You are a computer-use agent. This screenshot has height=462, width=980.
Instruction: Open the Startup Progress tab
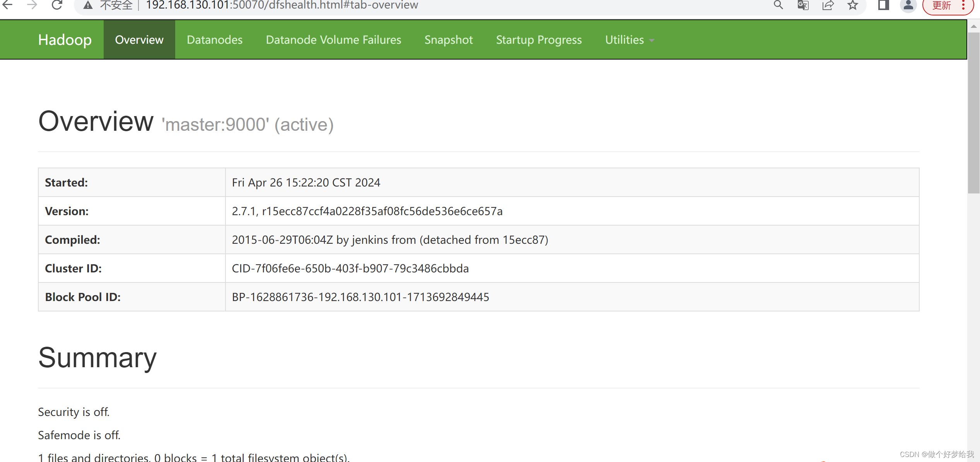[x=539, y=39]
